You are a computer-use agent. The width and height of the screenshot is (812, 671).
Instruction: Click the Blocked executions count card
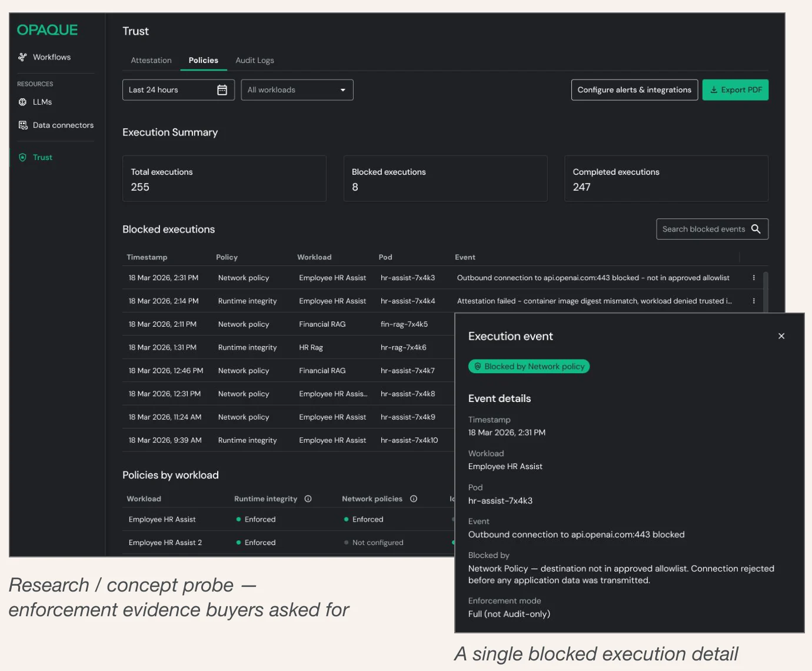pos(445,178)
